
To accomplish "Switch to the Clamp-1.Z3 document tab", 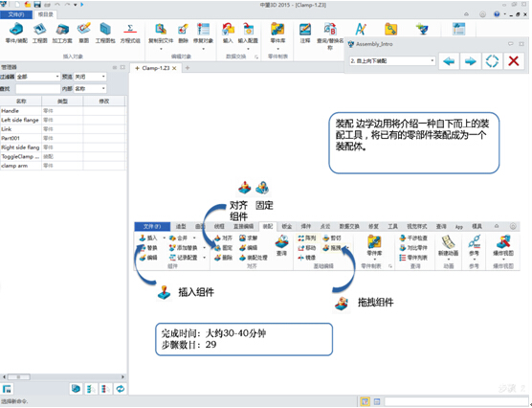I will coord(156,68).
